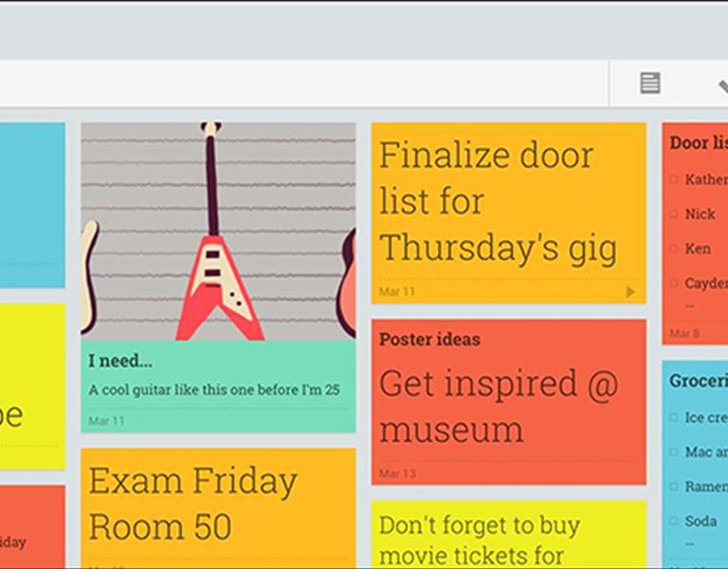
Task: Open the 'I need...' teal note
Action: [x=218, y=387]
